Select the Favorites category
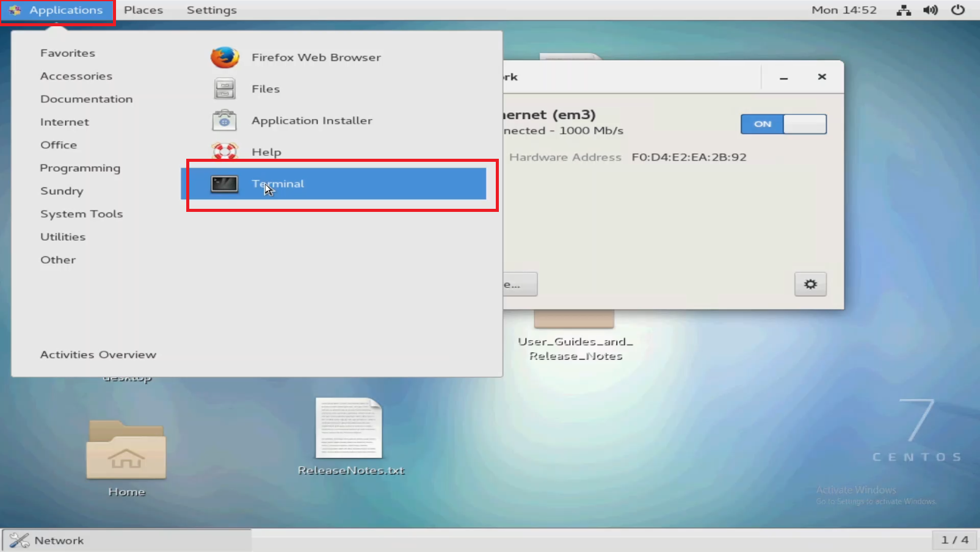Screen dimensions: 980x552 (68, 53)
